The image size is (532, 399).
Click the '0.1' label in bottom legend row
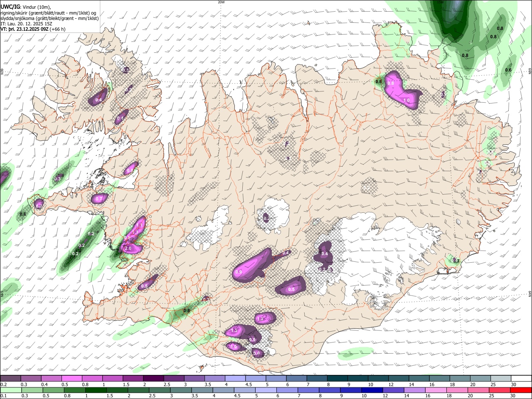click(x=3, y=396)
